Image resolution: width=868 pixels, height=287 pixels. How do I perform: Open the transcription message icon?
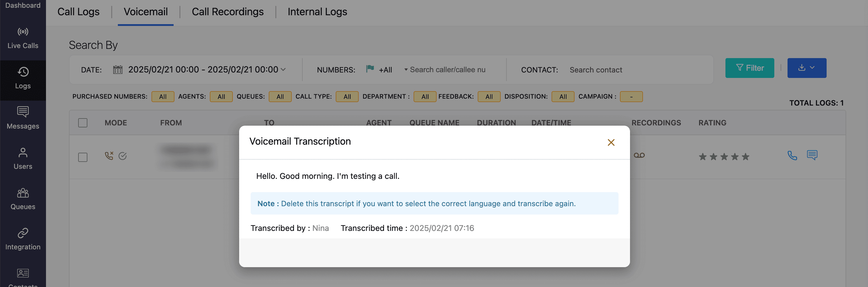812,155
